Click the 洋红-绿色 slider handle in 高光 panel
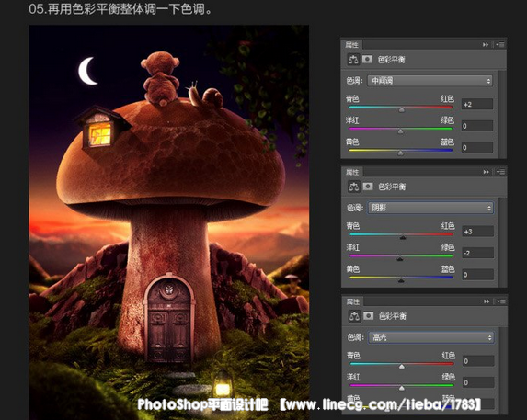 pos(402,388)
